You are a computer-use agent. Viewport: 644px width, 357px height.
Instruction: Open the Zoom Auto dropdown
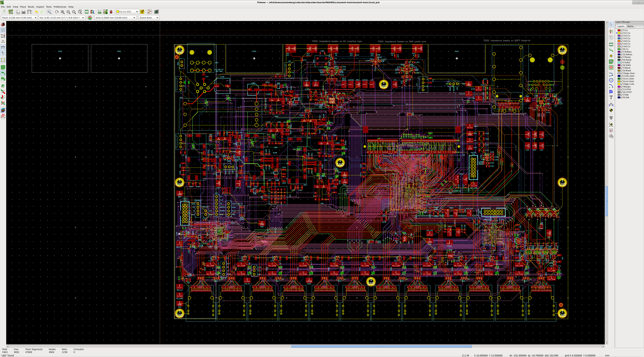click(x=149, y=18)
